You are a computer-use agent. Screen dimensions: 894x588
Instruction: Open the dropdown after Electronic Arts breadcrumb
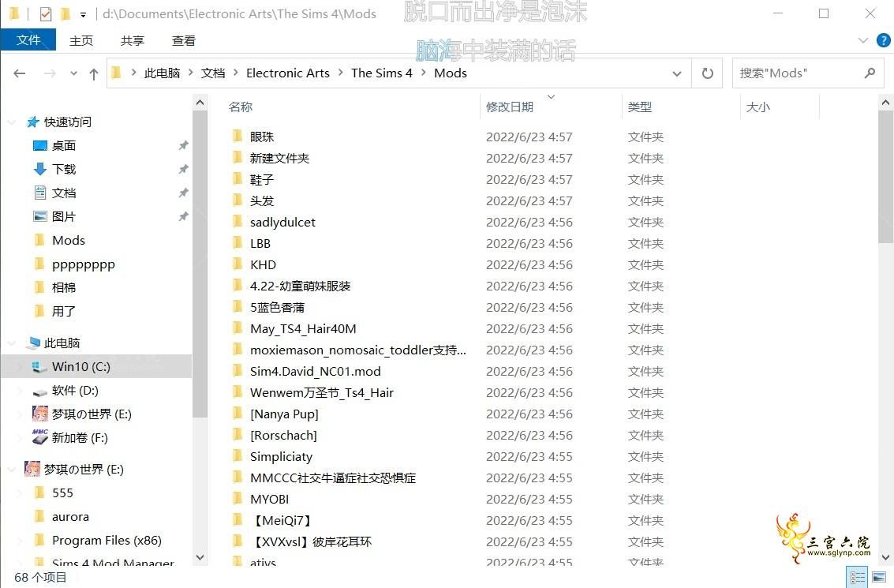coord(340,73)
